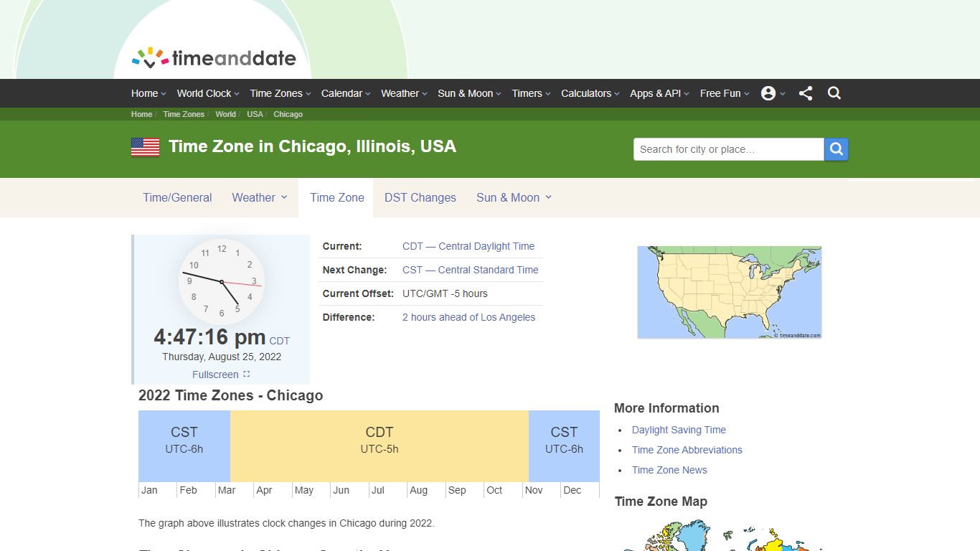Screen dimensions: 980x551
Task: Expand the Weather navigation menu
Action: (404, 93)
